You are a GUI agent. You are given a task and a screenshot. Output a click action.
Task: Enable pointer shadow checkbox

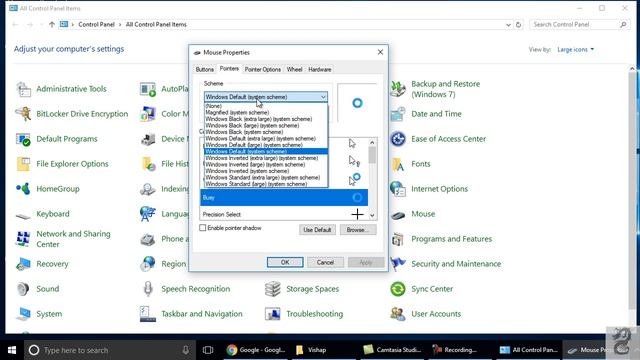(203, 228)
